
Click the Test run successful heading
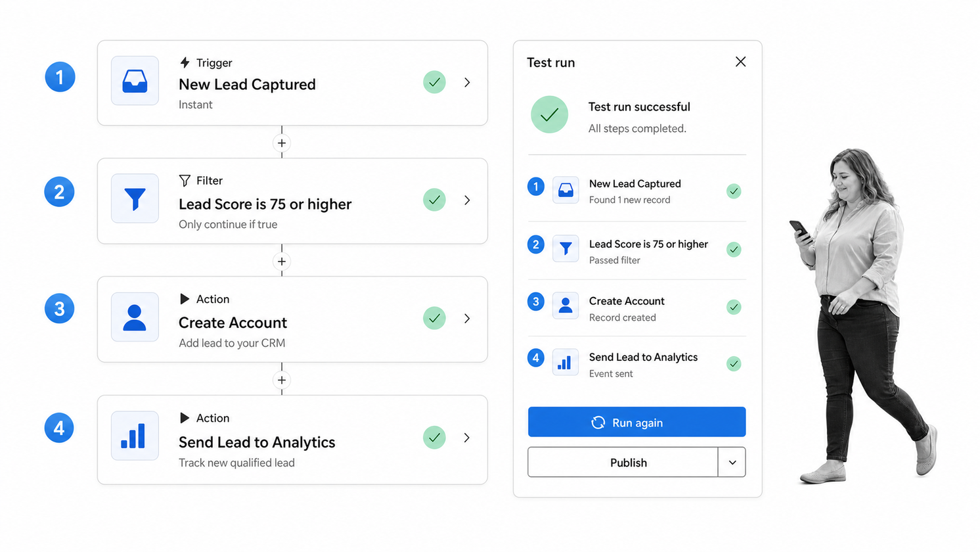(x=639, y=106)
